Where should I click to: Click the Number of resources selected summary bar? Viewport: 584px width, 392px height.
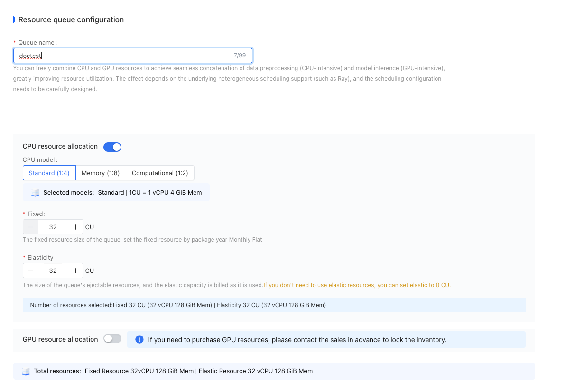point(274,305)
